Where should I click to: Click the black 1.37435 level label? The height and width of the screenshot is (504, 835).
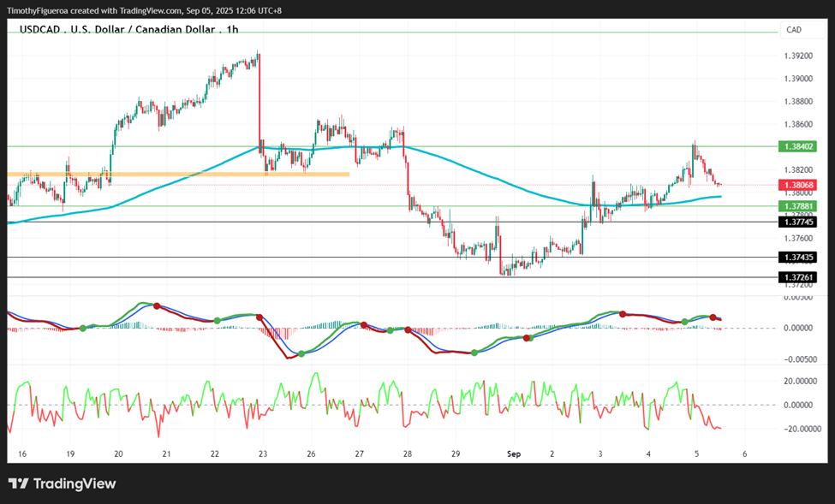point(797,258)
